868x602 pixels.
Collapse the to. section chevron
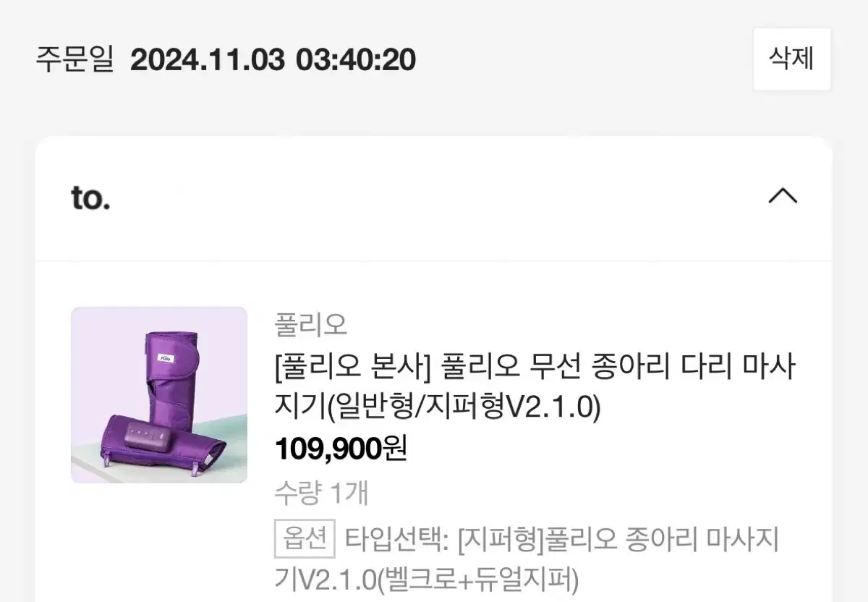782,197
